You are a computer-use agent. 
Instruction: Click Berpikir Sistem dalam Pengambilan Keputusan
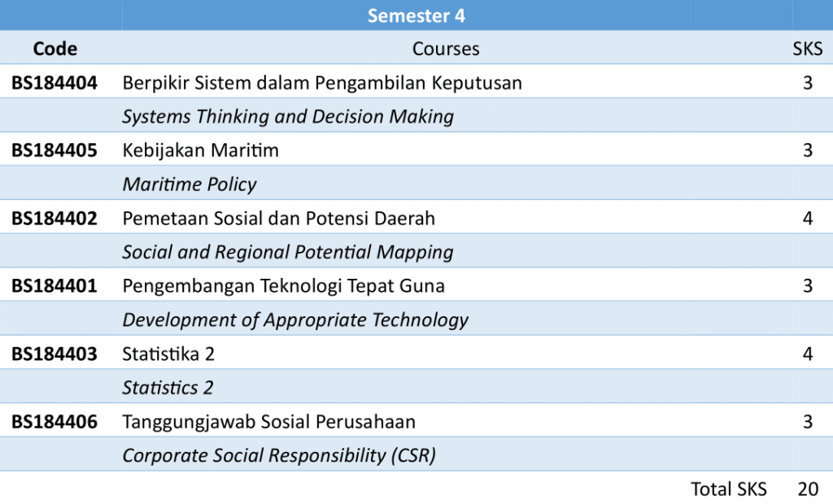pyautogui.click(x=322, y=83)
